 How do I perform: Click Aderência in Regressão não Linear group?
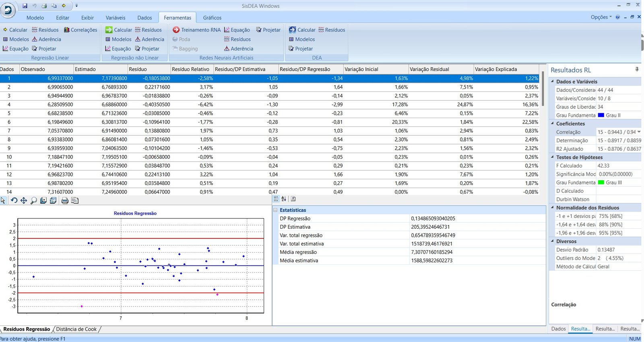[x=149, y=39]
